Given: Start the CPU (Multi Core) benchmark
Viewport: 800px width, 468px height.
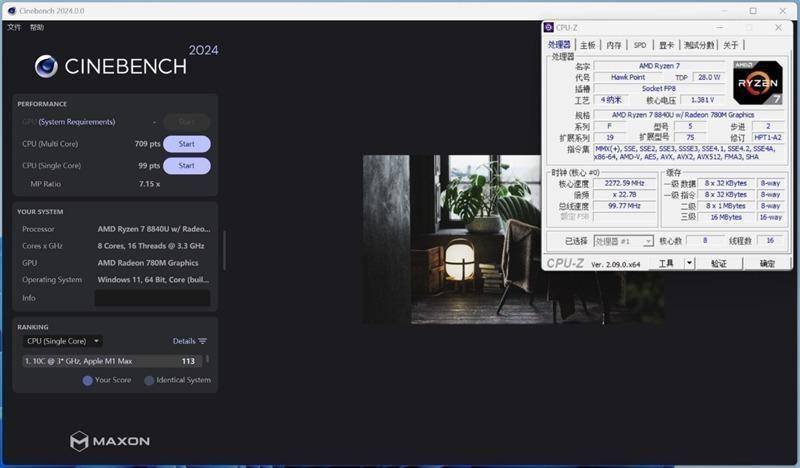Looking at the screenshot, I should point(187,144).
